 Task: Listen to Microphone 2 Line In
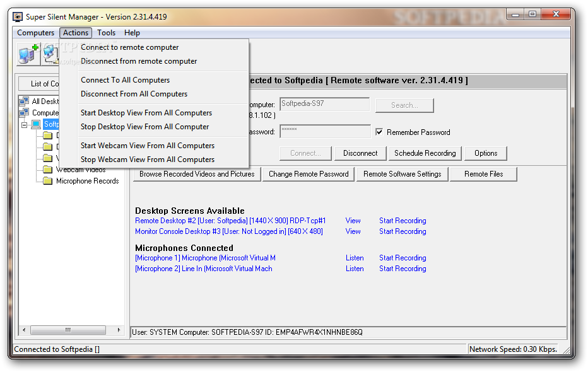[x=355, y=269]
